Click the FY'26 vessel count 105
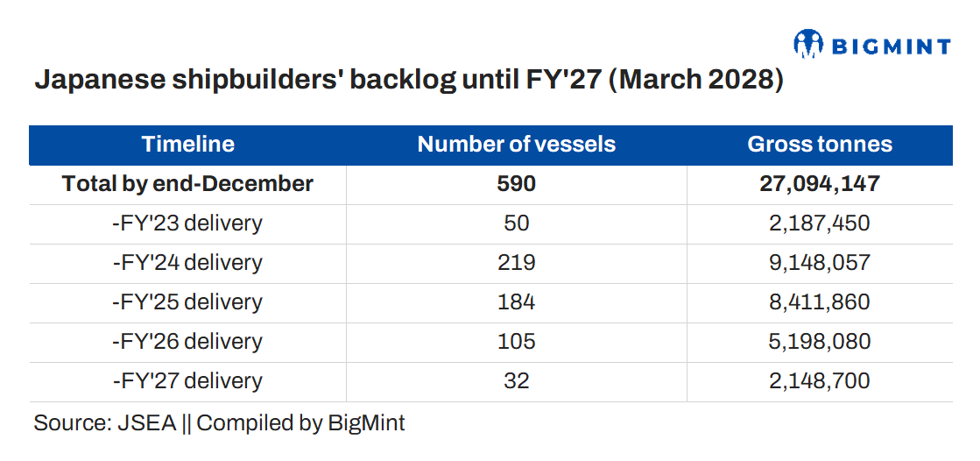 pos(517,342)
